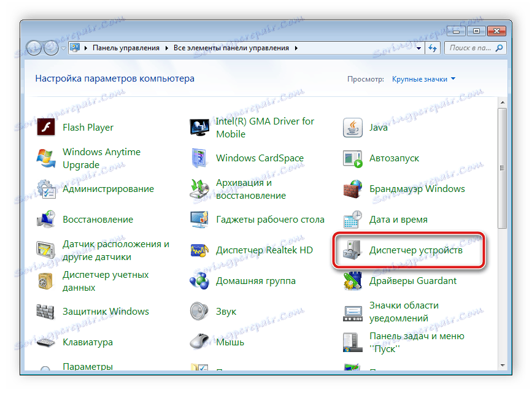The height and width of the screenshot is (395, 532).
Task: Open Гаджеты рабочего стола link
Action: click(271, 220)
